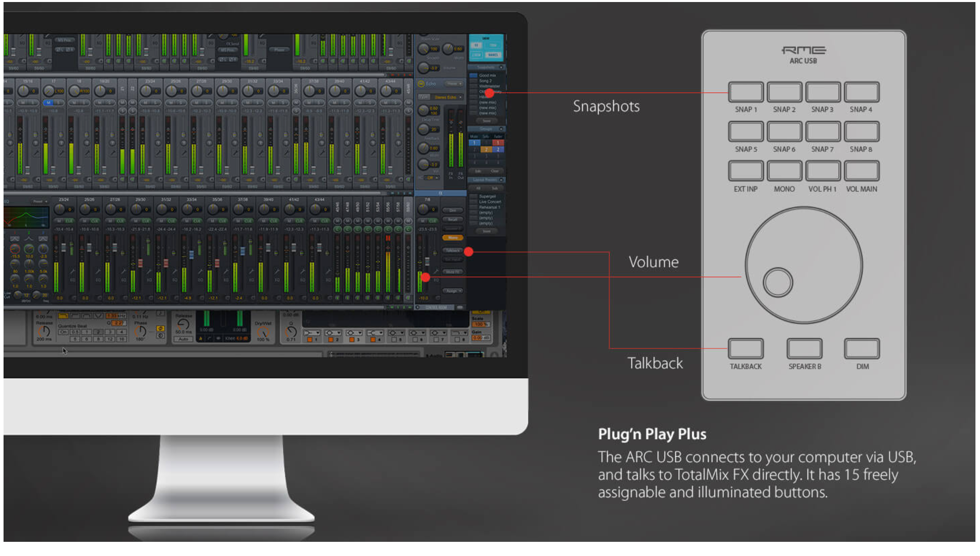The height and width of the screenshot is (556, 980).
Task: Enable the Echo effect power icon
Action: click(421, 84)
